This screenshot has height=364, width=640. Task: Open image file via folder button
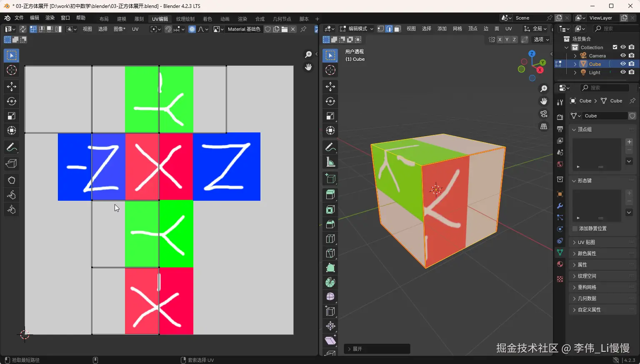285,29
